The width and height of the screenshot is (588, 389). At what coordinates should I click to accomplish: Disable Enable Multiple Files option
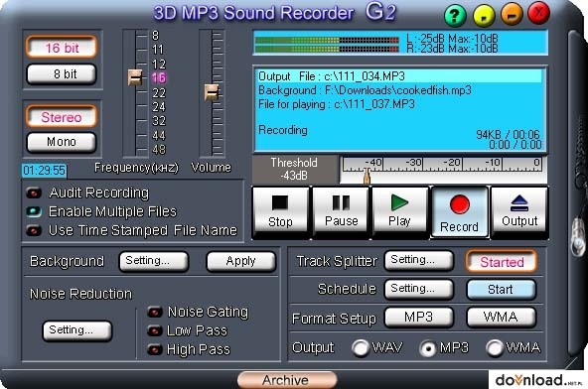click(34, 211)
